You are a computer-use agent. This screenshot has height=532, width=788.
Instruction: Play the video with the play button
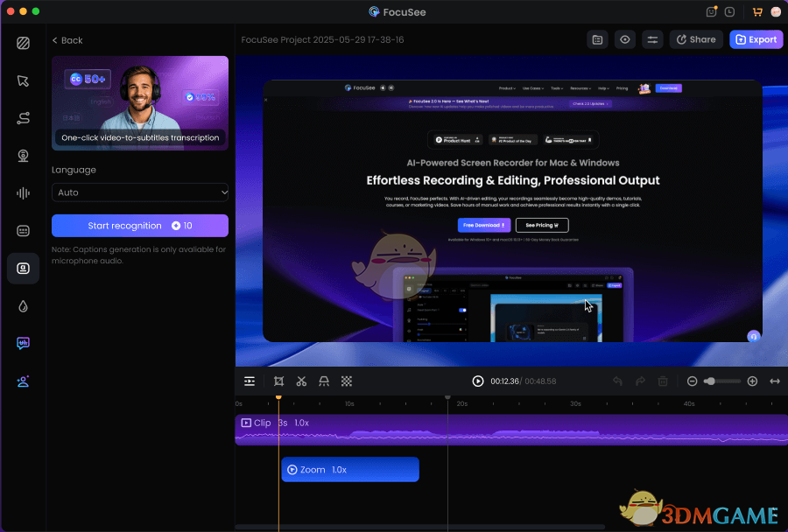click(477, 381)
